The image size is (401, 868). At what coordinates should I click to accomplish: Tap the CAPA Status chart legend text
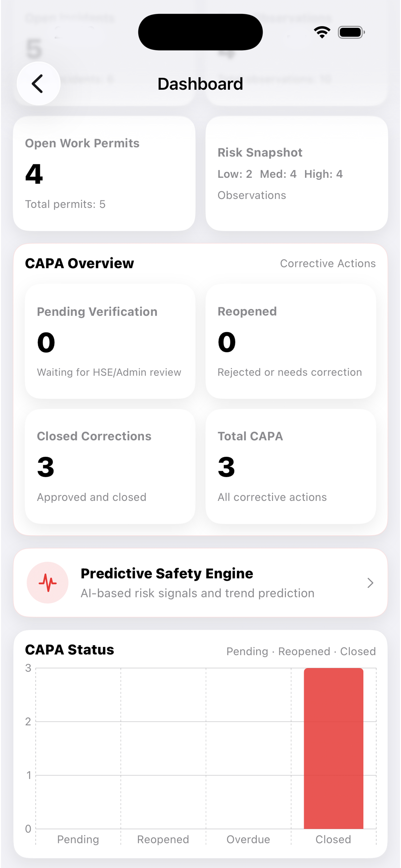tap(301, 651)
